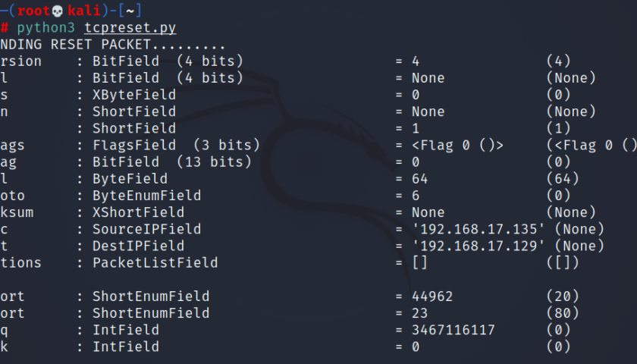
Task: Click the red root username
Action: pyautogui.click(x=33, y=11)
